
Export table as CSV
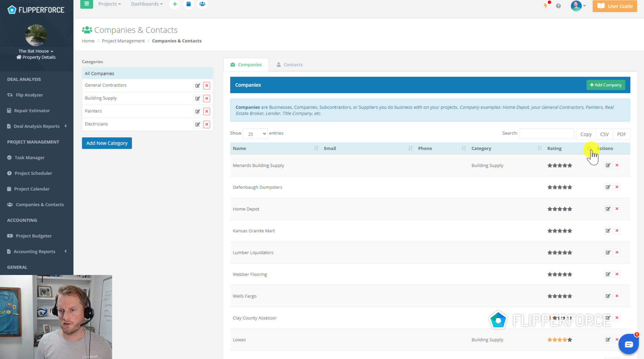point(604,134)
